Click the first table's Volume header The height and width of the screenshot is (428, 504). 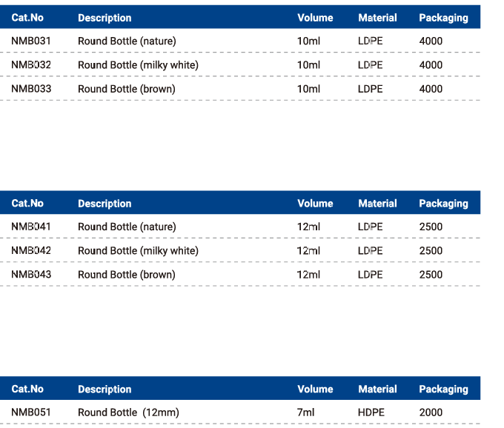315,18
